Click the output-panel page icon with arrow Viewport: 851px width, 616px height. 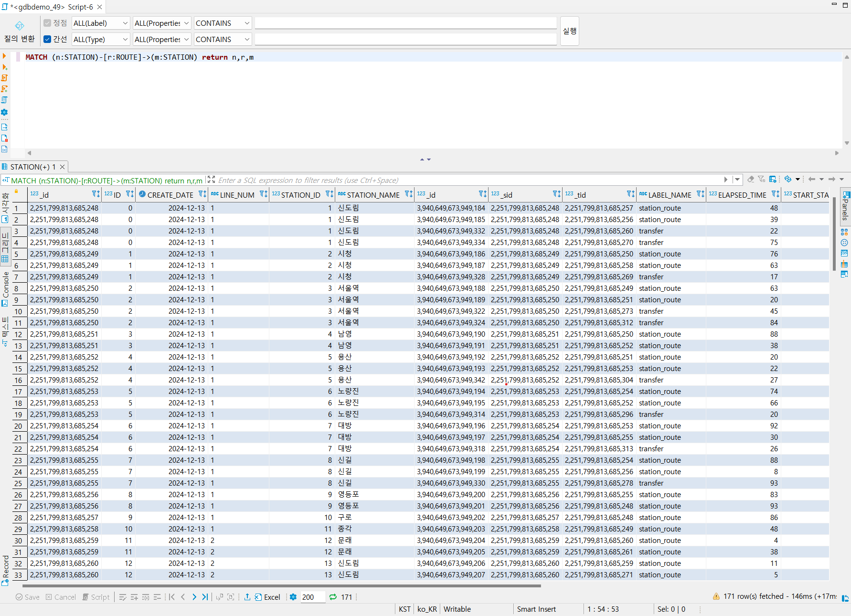pos(4,127)
